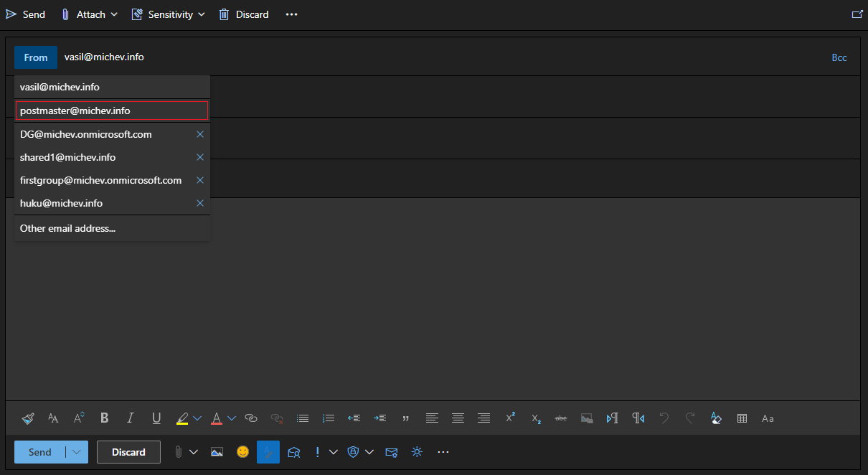Viewport: 868px width, 475px height.
Task: Decrease paragraph indent
Action: (354, 418)
